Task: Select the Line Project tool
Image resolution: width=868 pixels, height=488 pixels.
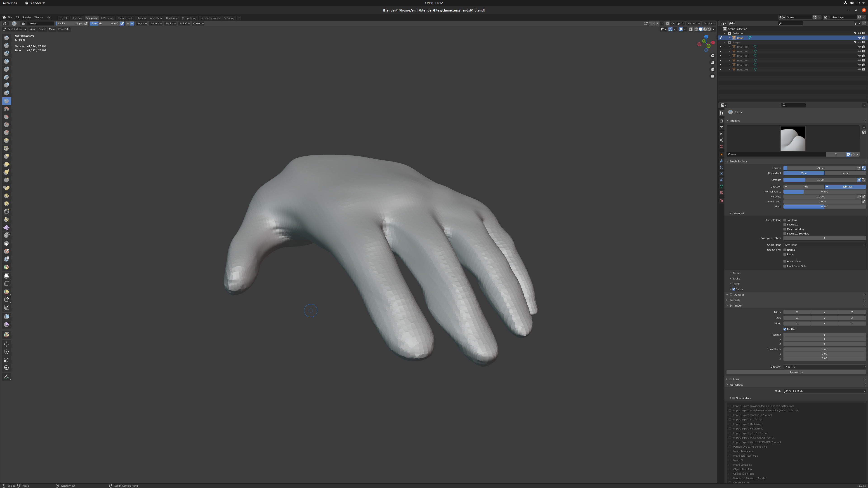Action: [6, 307]
